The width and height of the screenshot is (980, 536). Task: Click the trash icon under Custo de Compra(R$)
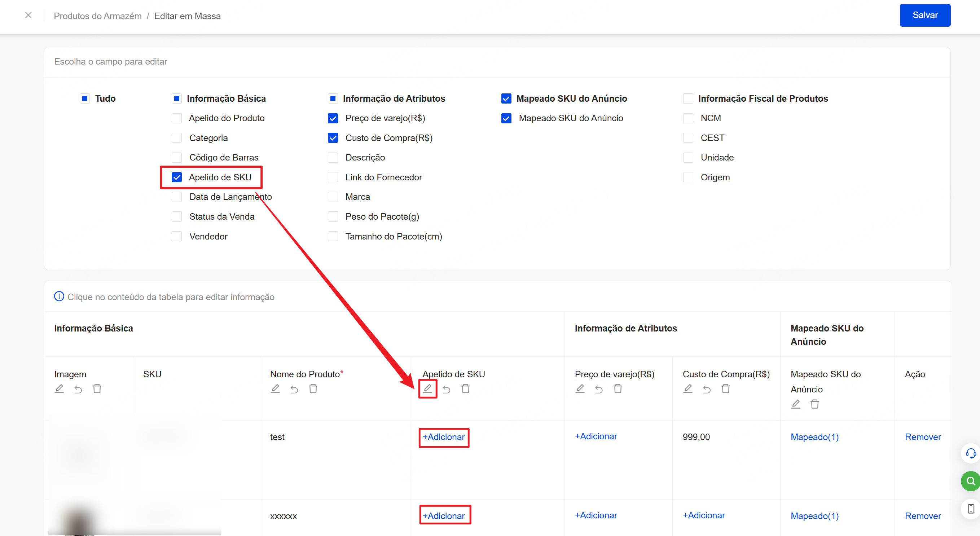coord(725,388)
